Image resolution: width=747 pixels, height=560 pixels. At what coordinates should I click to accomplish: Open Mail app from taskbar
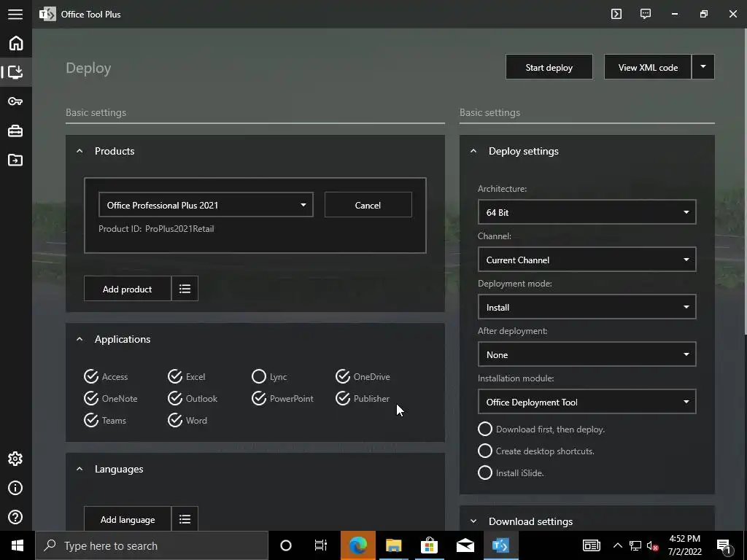465,545
